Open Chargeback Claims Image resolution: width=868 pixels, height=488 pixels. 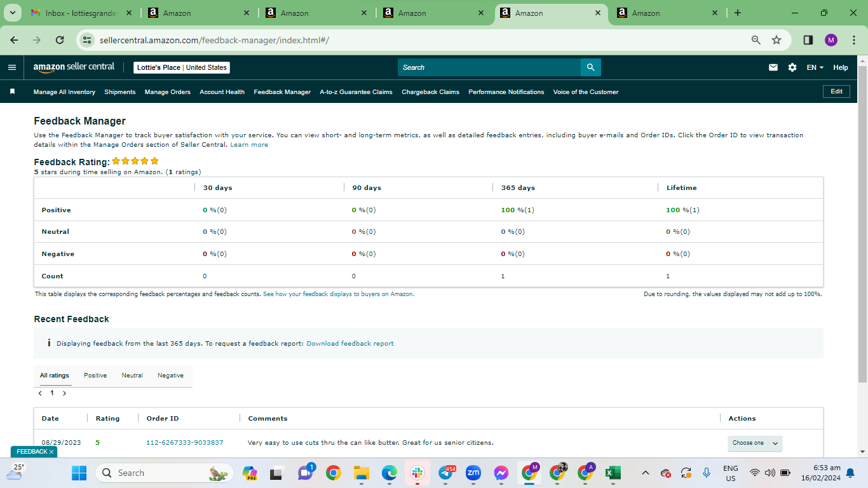[x=430, y=92]
